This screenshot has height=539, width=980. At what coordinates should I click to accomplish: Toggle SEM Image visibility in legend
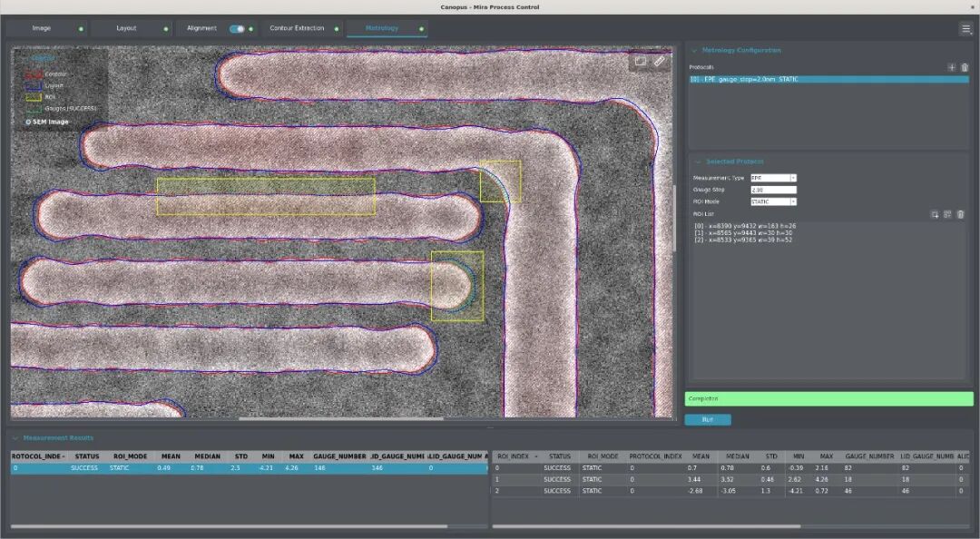[28, 122]
